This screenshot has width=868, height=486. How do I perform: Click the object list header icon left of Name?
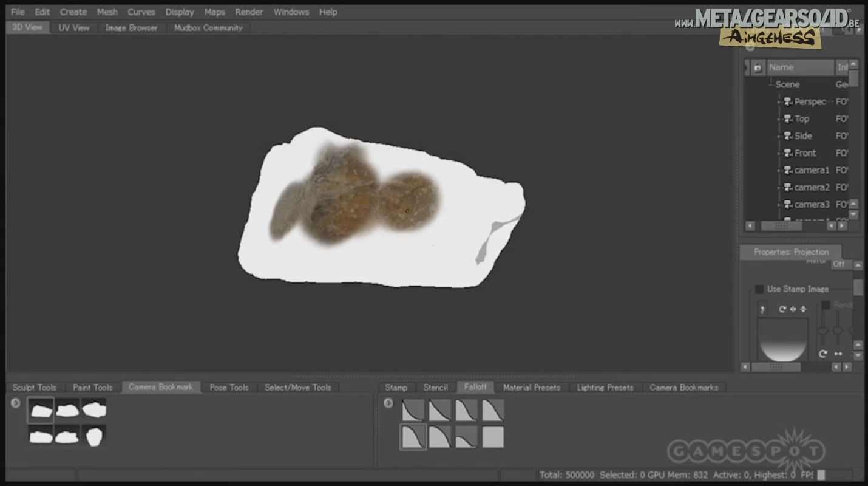click(x=758, y=68)
